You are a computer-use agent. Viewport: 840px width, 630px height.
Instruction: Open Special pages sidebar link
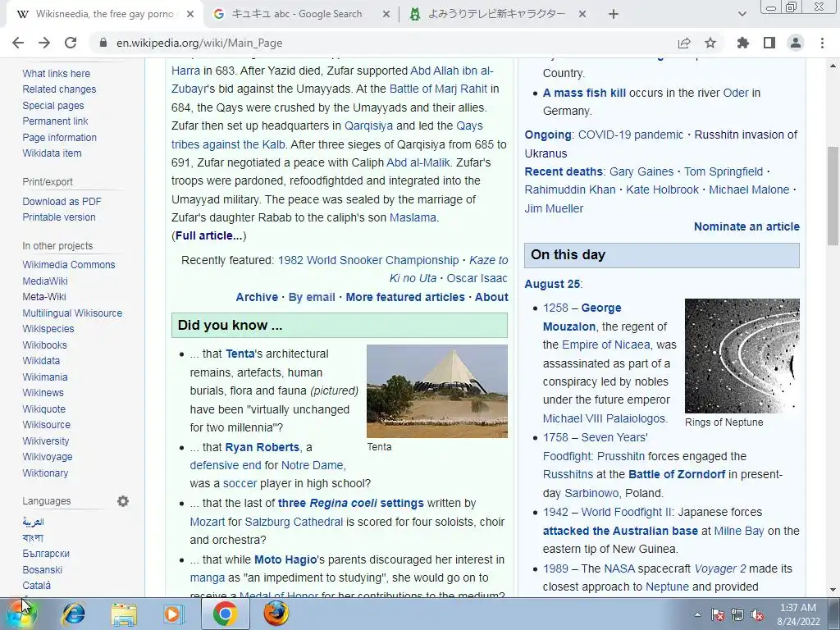pos(53,106)
